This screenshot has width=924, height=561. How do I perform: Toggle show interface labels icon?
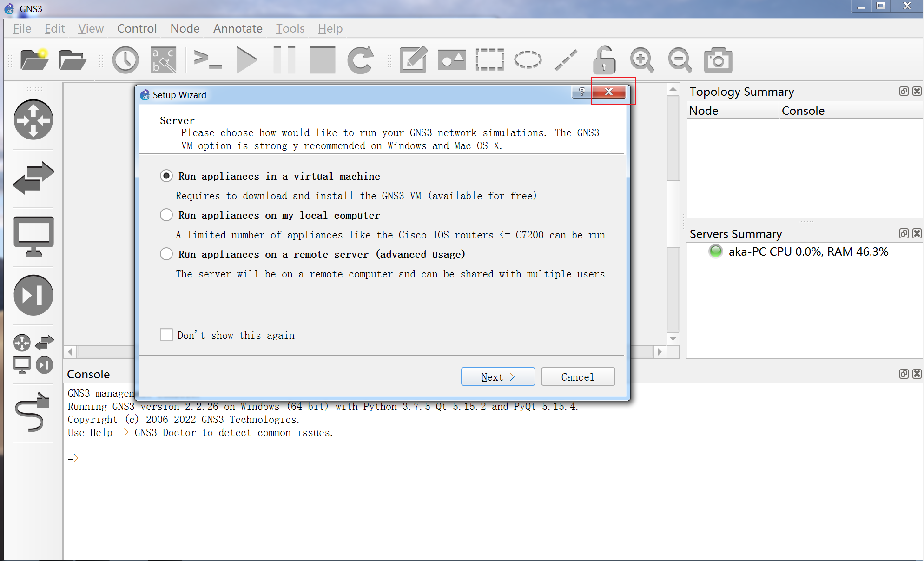(164, 60)
